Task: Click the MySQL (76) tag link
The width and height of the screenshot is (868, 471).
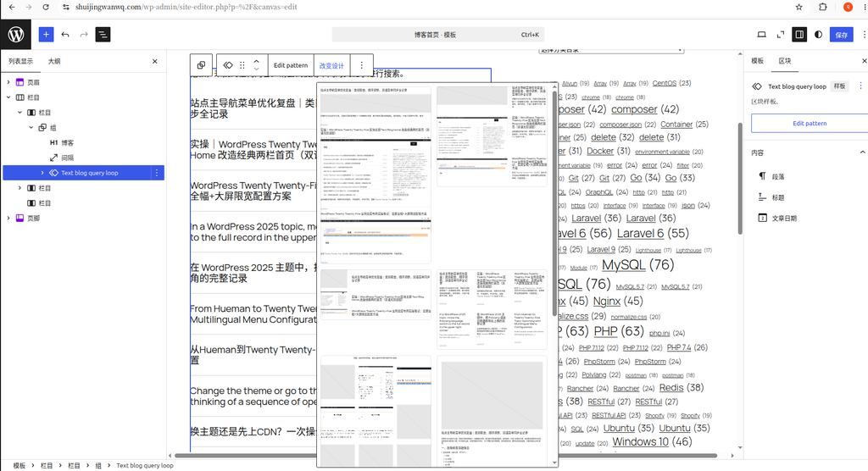Action: click(637, 265)
